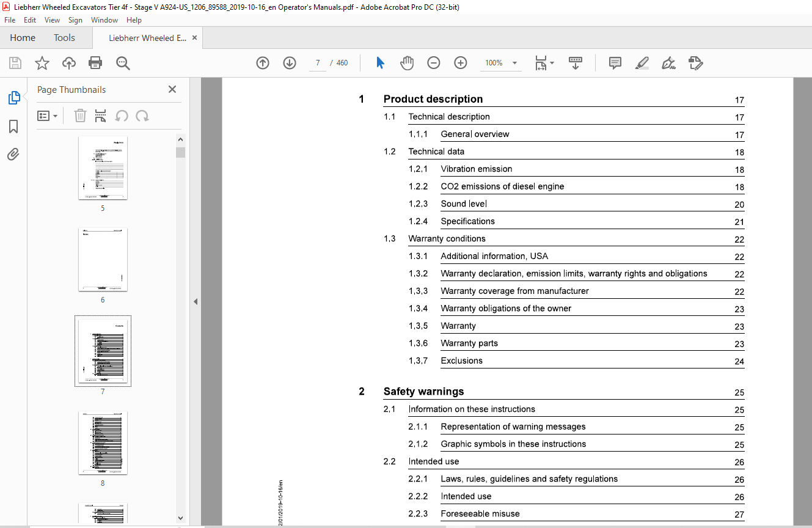The image size is (812, 528).
Task: Activate the Hand pan tool
Action: [407, 63]
